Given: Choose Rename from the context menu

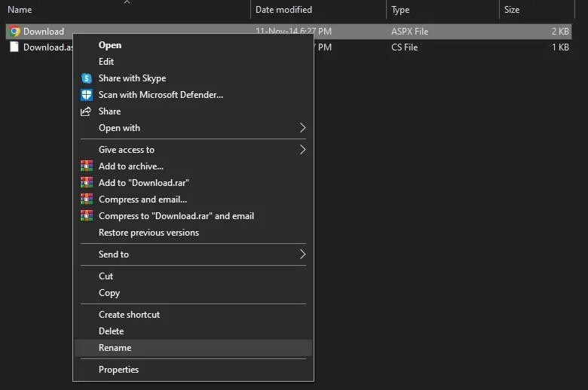Looking at the screenshot, I should coord(115,348).
